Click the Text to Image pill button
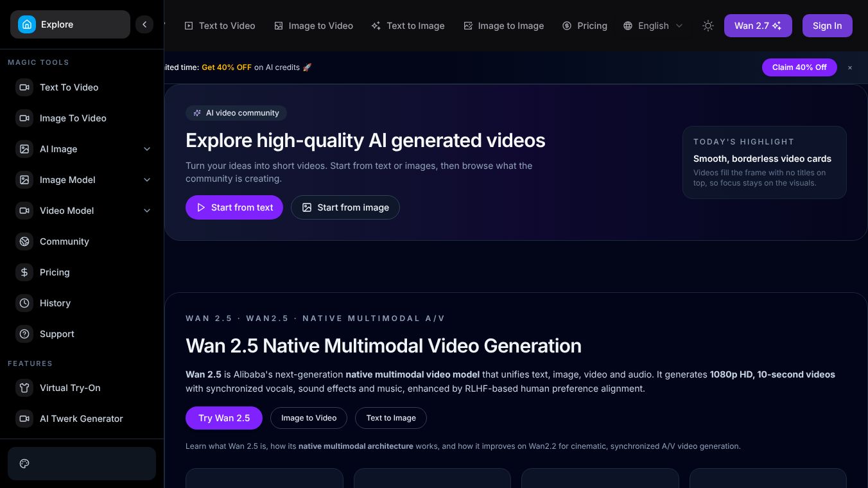This screenshot has height=488, width=868. [x=391, y=418]
